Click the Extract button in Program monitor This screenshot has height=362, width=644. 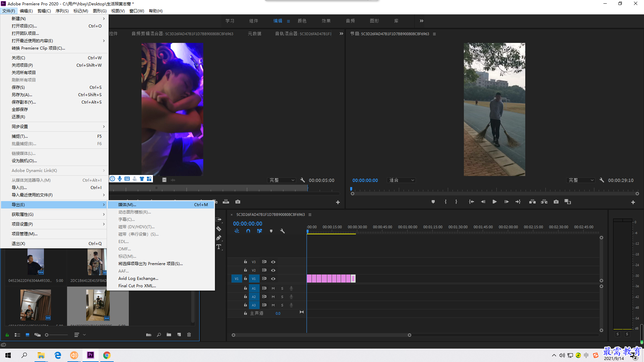tap(544, 202)
